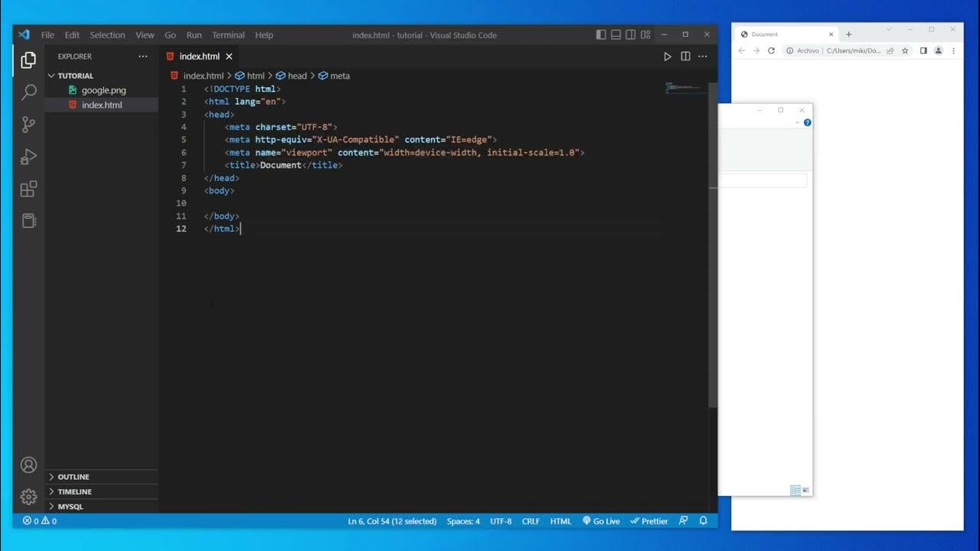Open the Selection menu
Viewport: 980px width, 551px height.
(107, 35)
